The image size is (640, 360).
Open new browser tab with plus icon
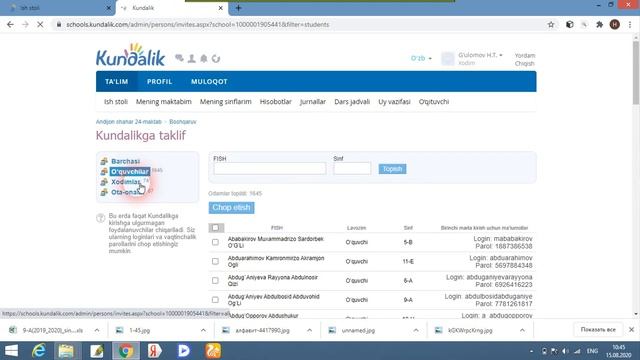pyautogui.click(x=238, y=8)
